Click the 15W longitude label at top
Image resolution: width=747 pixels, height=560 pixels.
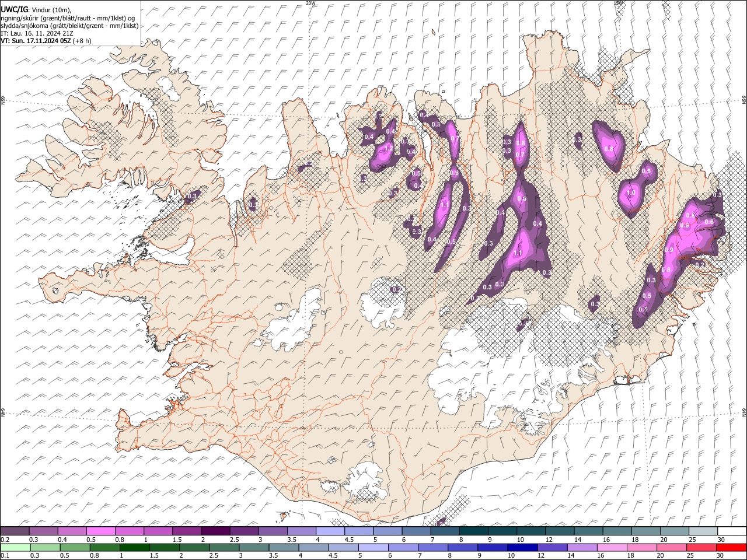619,3
